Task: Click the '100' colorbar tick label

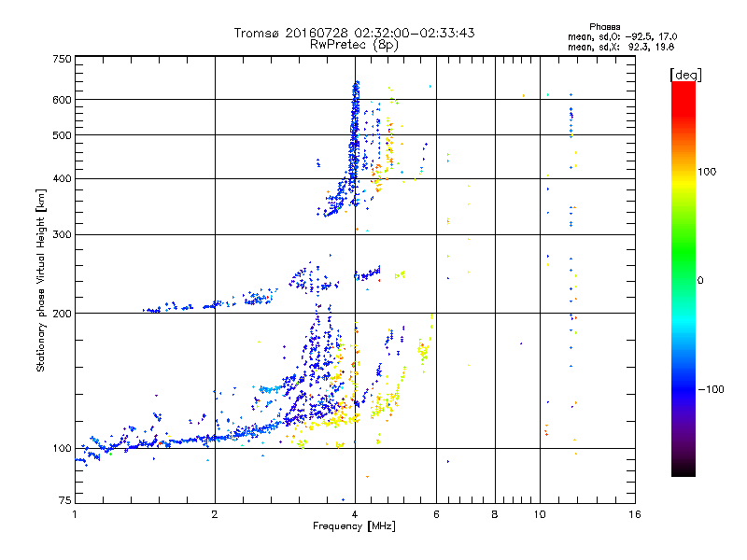Action: click(707, 172)
